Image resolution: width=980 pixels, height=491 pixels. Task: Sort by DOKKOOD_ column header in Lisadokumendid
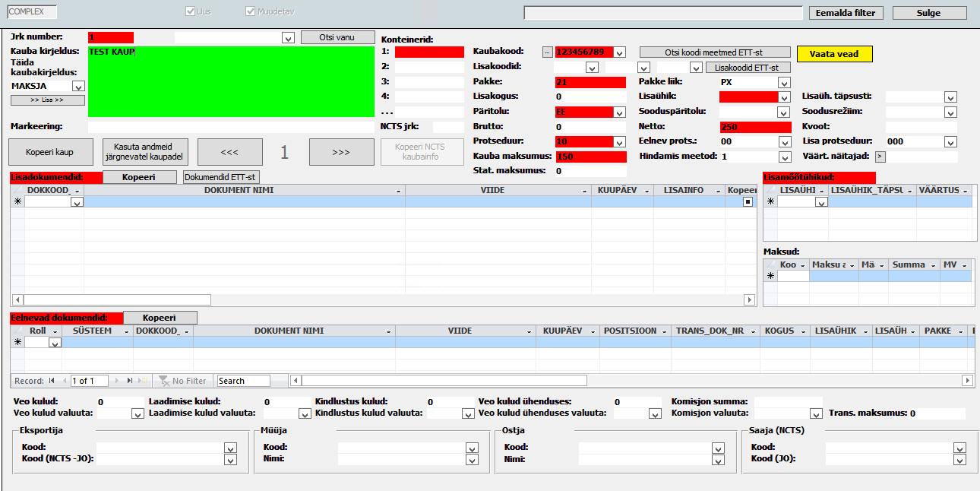click(53, 191)
